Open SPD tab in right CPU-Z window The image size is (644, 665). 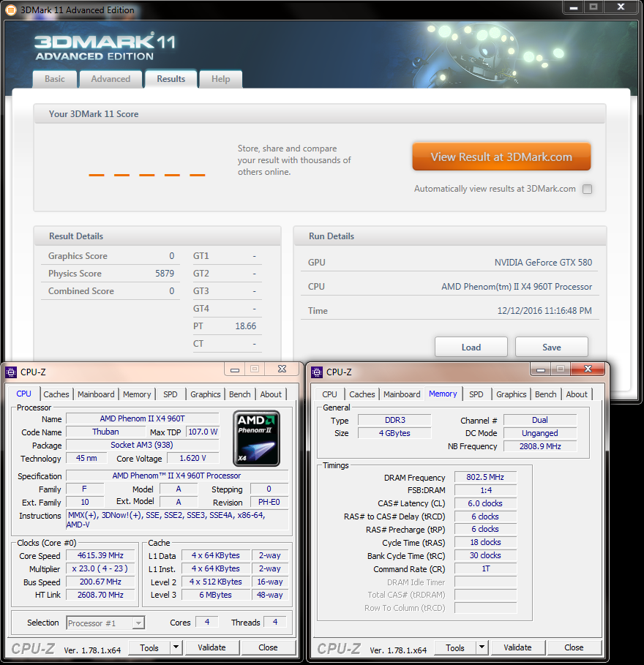point(476,394)
